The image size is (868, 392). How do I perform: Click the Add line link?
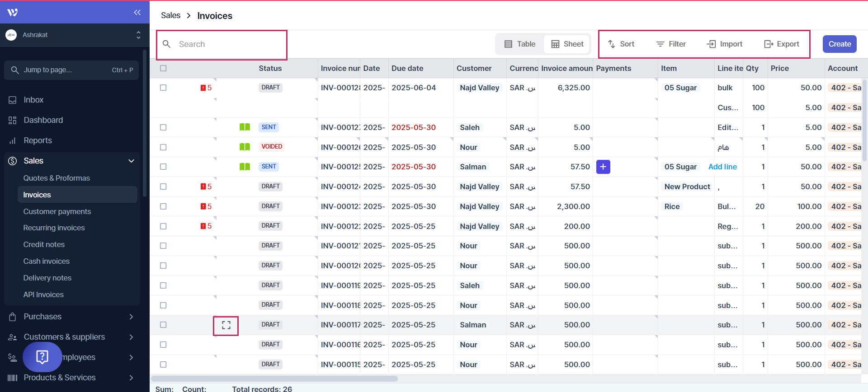pyautogui.click(x=722, y=167)
